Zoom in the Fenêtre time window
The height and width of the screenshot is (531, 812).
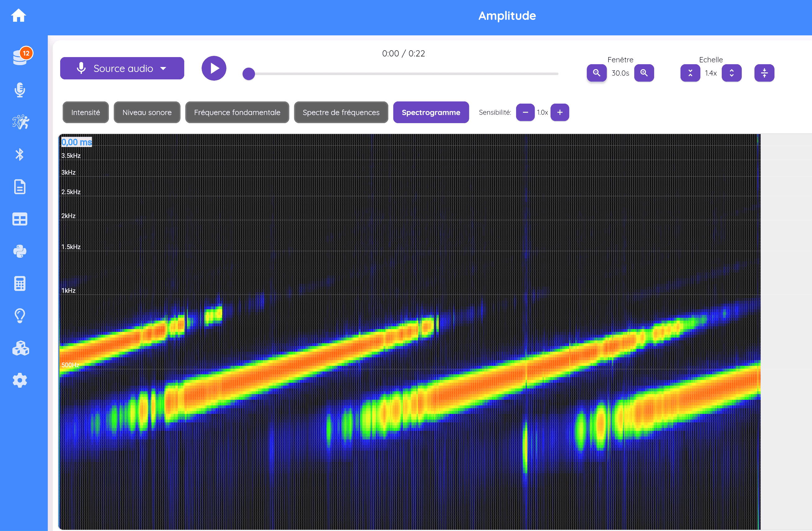pyautogui.click(x=644, y=73)
